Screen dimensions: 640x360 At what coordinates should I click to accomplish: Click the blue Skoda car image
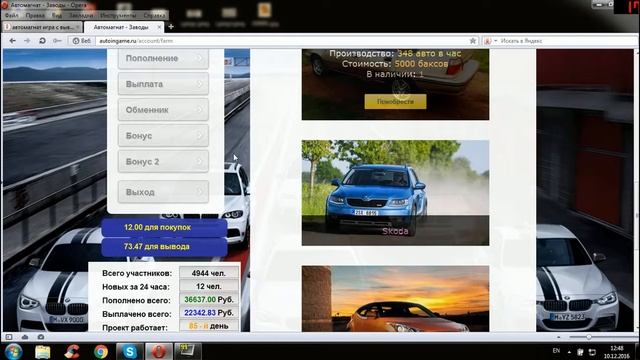coord(395,193)
